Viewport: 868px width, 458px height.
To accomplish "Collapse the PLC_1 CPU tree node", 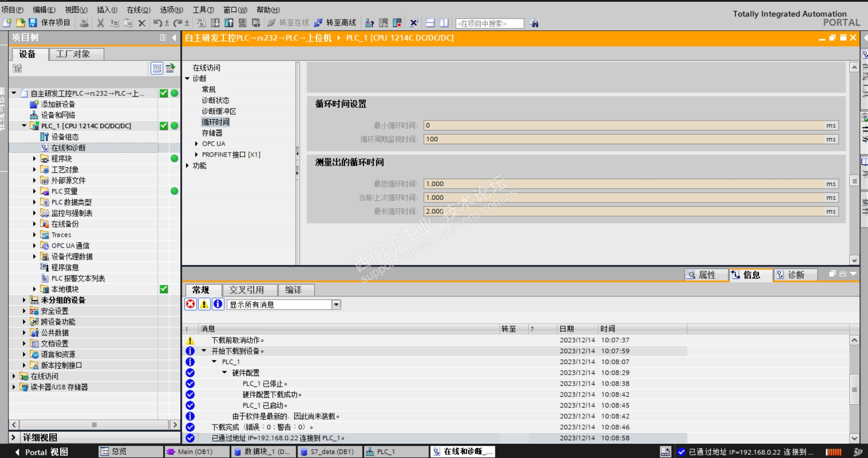I will point(24,125).
